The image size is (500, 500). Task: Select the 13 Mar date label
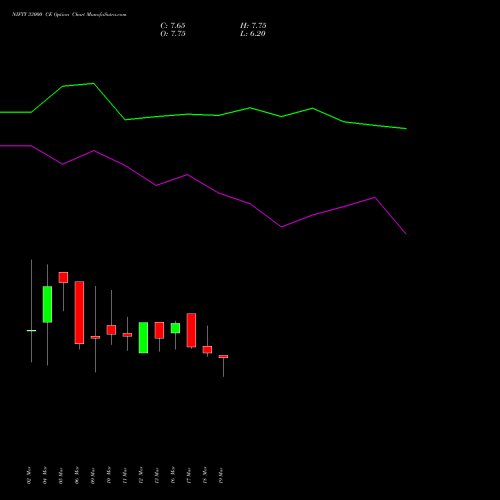point(157,475)
